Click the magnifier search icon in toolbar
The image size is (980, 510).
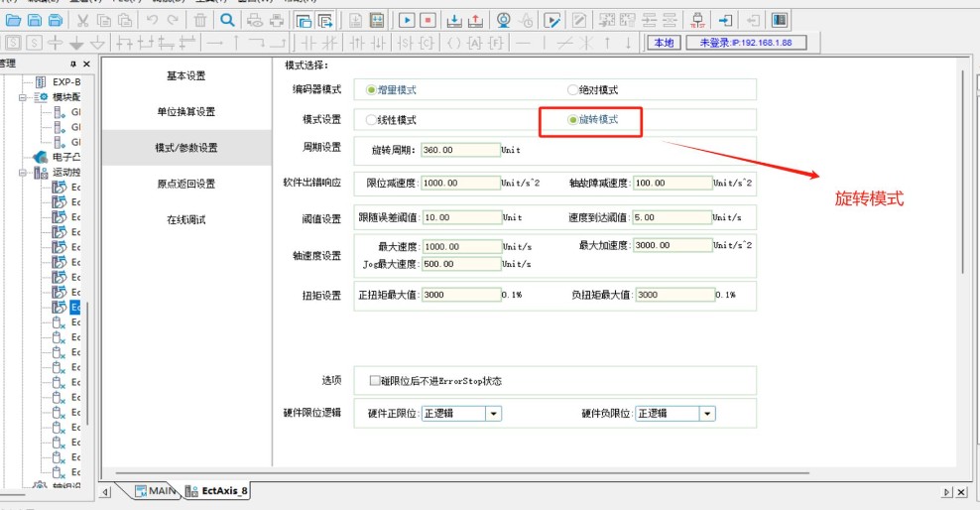click(227, 20)
